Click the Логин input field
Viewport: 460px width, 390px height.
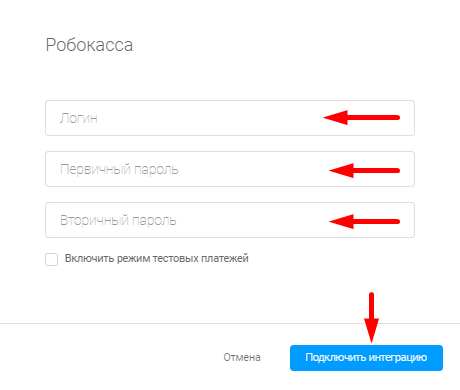[230, 118]
